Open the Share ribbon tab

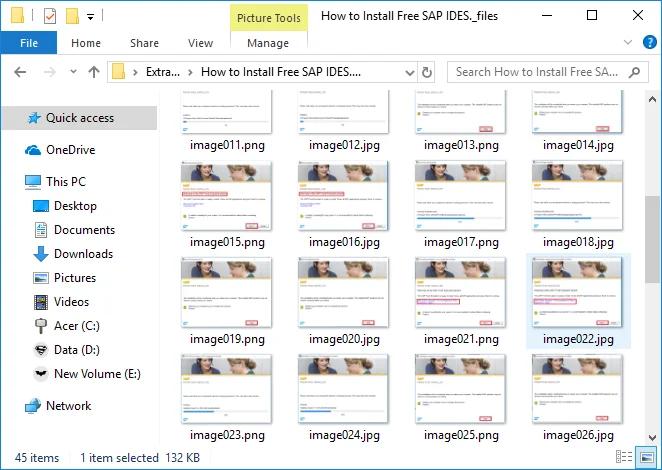pos(144,43)
